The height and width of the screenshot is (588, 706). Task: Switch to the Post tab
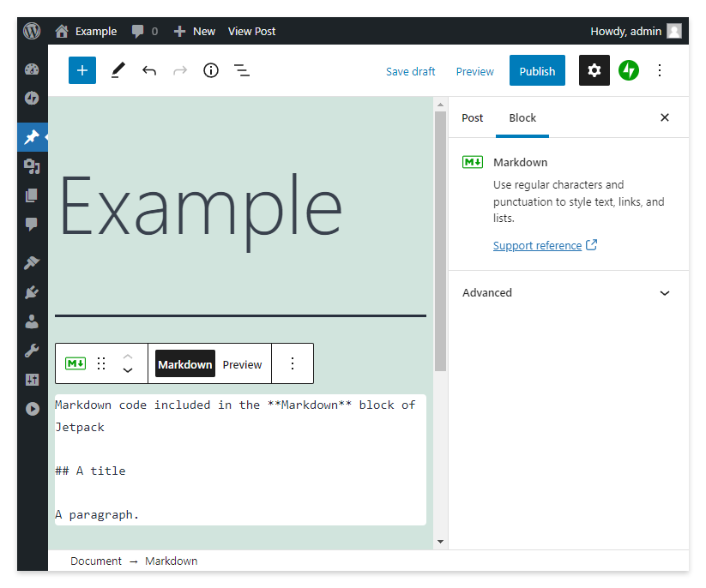(x=473, y=118)
